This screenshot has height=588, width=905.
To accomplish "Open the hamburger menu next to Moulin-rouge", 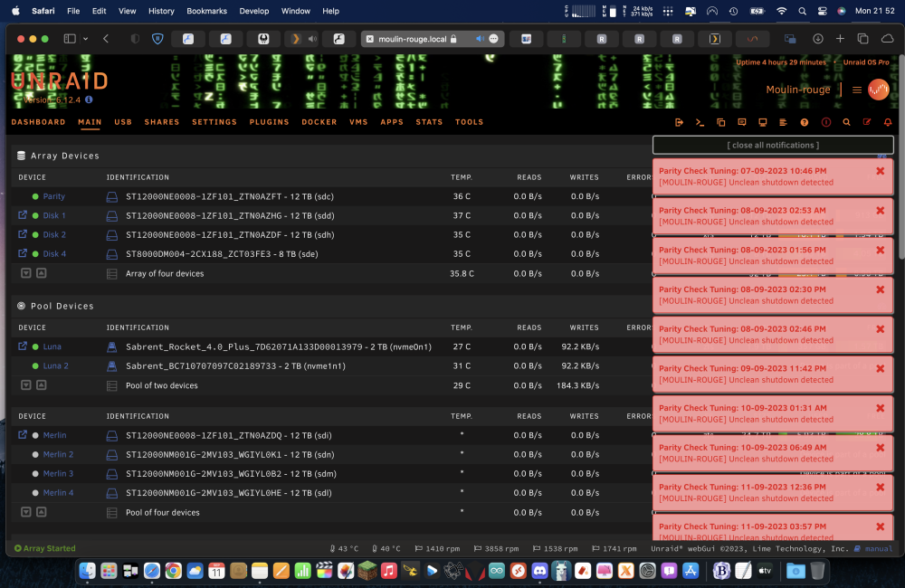I will click(x=857, y=90).
